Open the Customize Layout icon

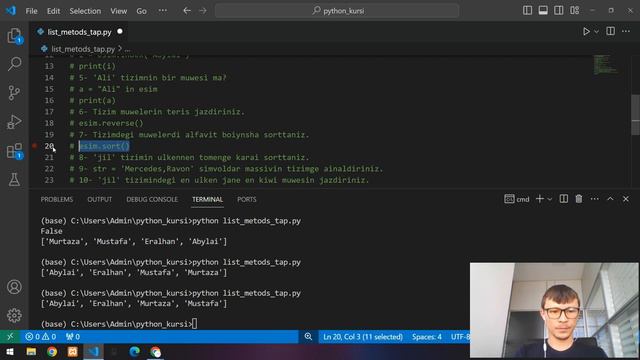tap(575, 11)
